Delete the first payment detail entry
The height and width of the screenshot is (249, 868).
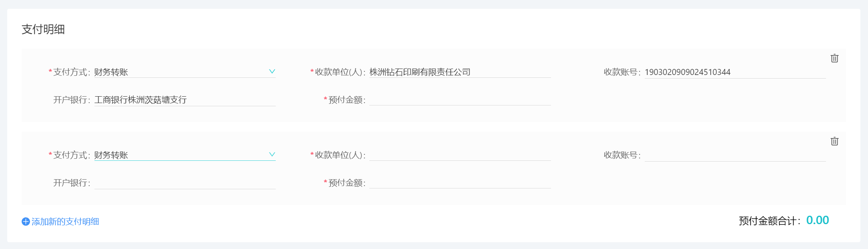(834, 58)
